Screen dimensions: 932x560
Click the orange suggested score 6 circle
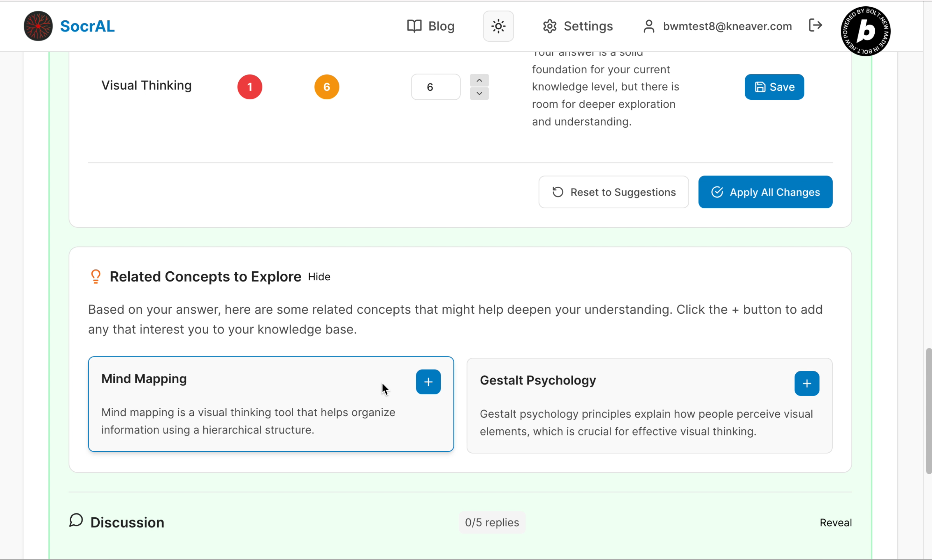coord(326,87)
